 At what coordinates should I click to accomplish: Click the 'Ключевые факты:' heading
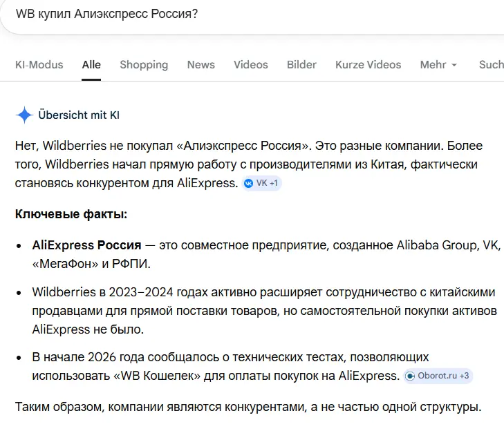[x=71, y=214]
